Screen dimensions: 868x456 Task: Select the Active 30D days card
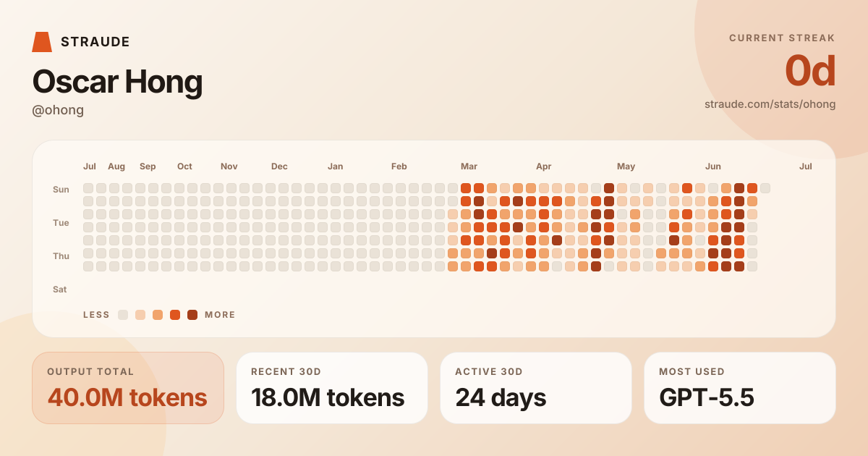click(x=536, y=388)
